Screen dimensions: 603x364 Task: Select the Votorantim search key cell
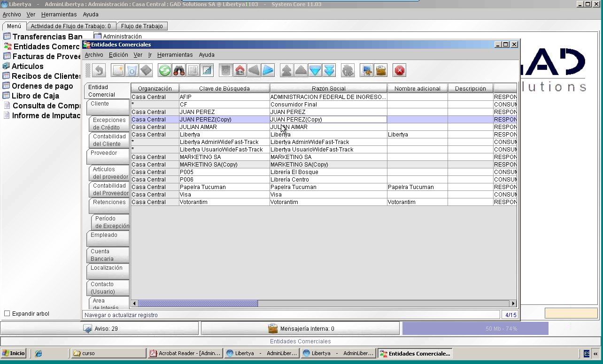click(224, 202)
